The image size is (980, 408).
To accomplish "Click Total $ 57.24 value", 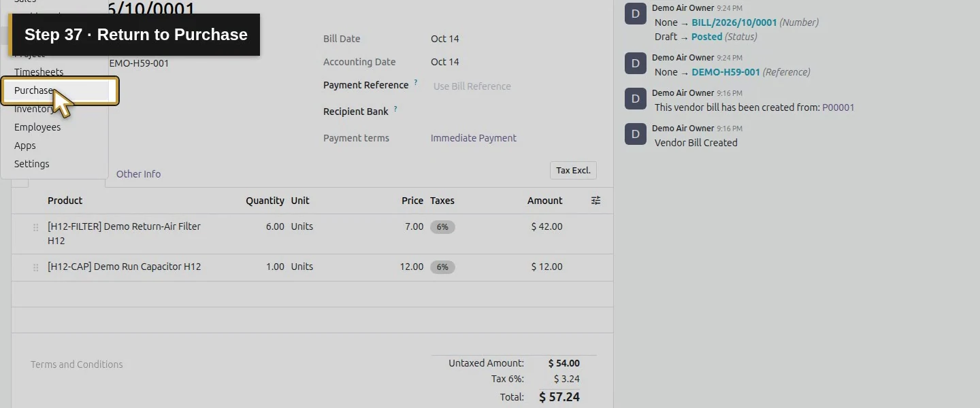I will tap(559, 397).
